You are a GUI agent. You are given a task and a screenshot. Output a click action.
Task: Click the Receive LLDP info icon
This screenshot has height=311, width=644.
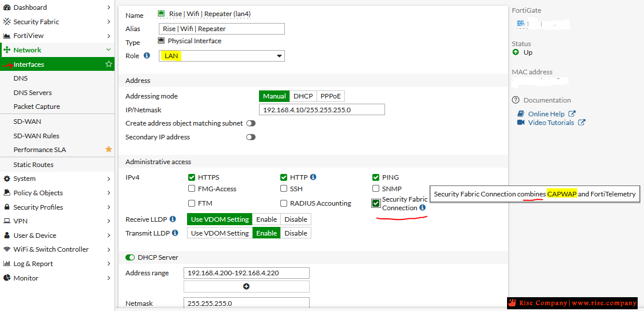pos(173,219)
